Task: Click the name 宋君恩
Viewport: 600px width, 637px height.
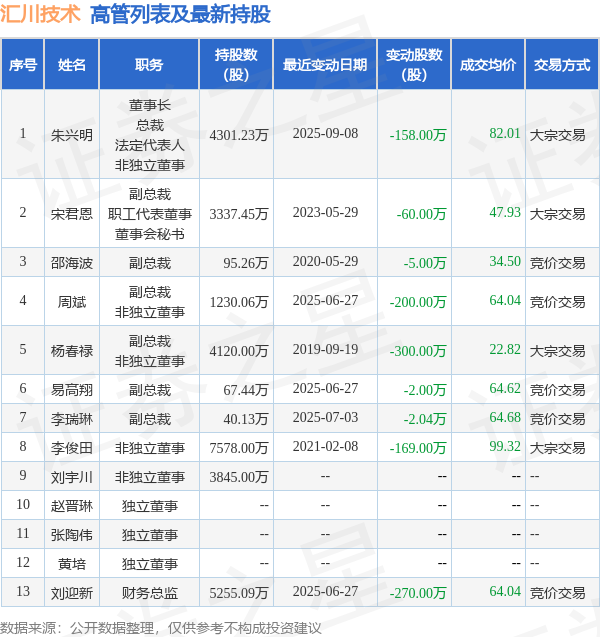Action: click(x=71, y=214)
